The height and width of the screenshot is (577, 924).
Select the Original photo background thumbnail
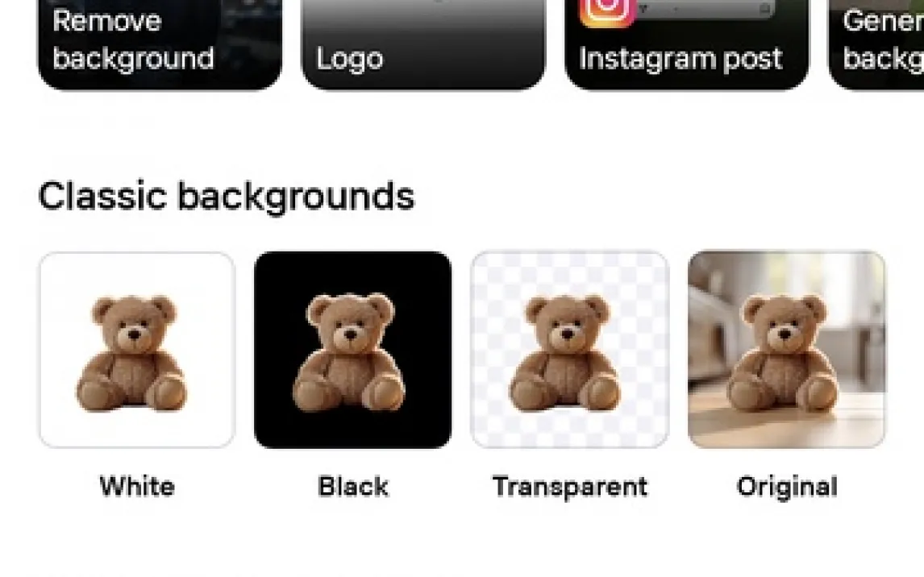[787, 350]
